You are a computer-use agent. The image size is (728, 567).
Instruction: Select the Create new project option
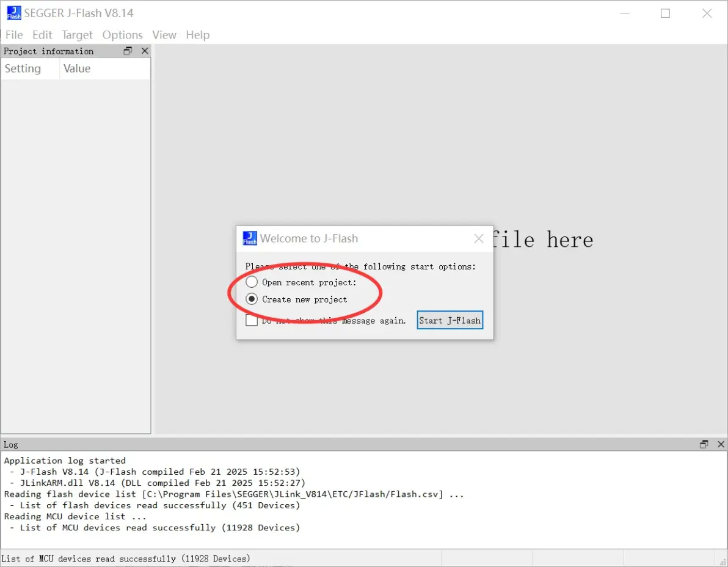click(x=252, y=299)
